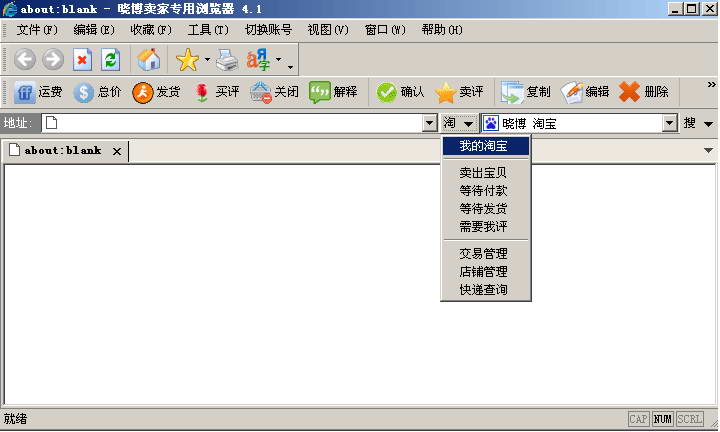Click into the address bar input field

(x=233, y=123)
